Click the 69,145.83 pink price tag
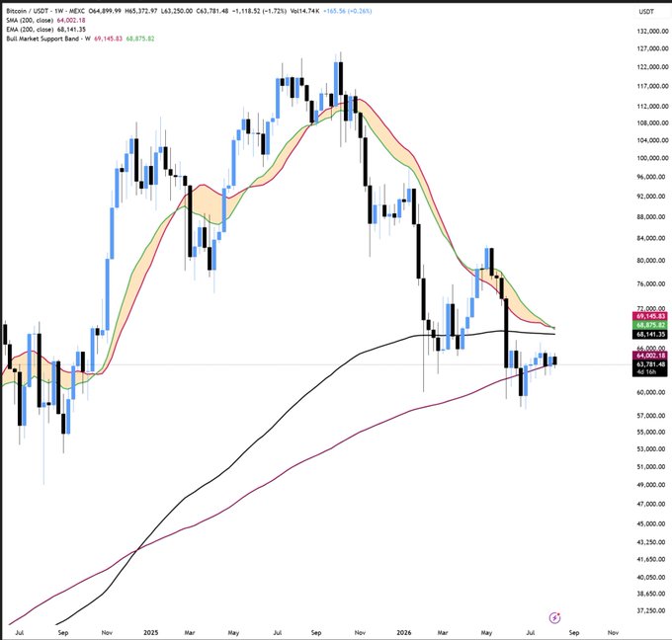This screenshot has height=640, width=672. point(650,316)
